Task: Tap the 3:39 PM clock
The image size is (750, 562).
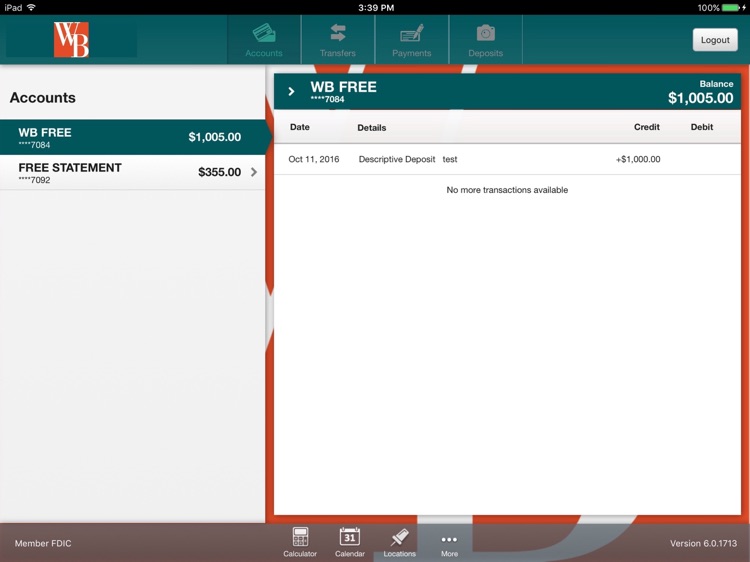Action: point(376,8)
